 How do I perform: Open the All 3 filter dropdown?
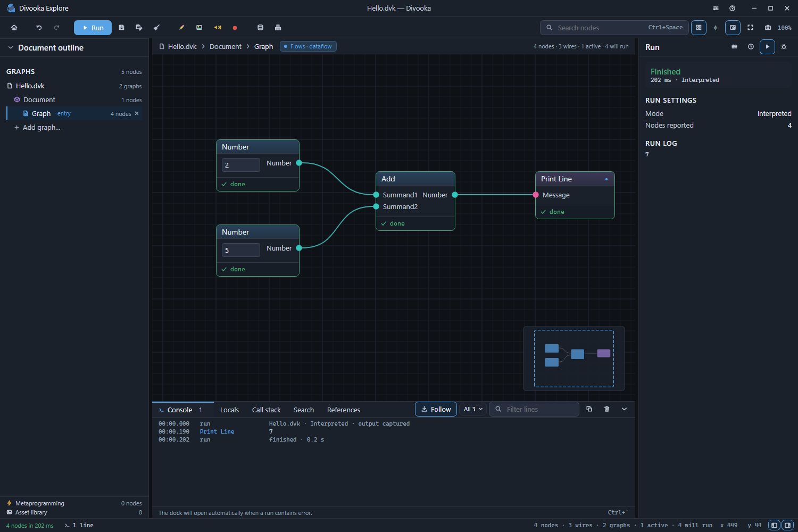[x=472, y=409]
